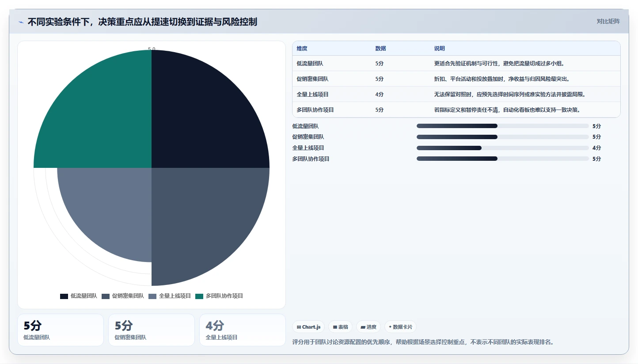Click the 说明 column header
This screenshot has width=638, height=364.
coord(440,49)
